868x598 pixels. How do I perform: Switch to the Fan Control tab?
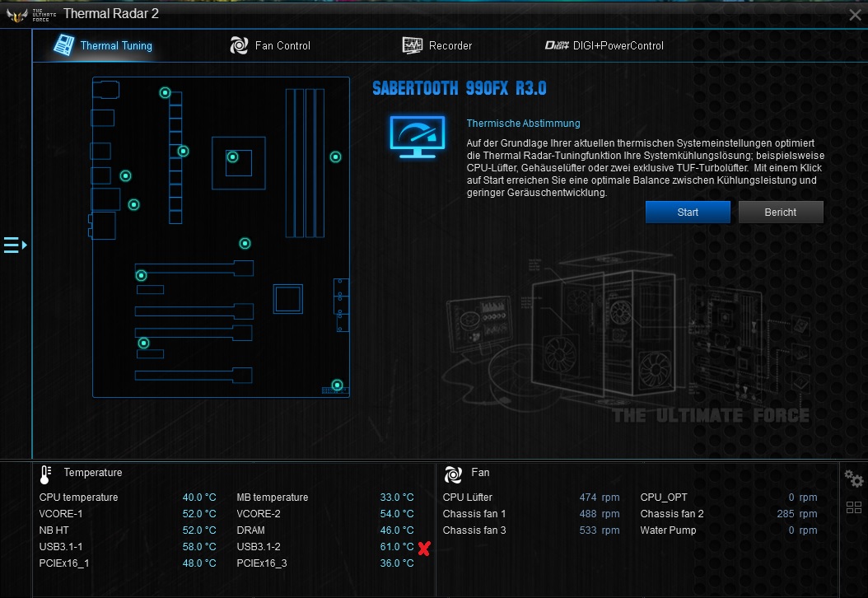pyautogui.click(x=270, y=45)
